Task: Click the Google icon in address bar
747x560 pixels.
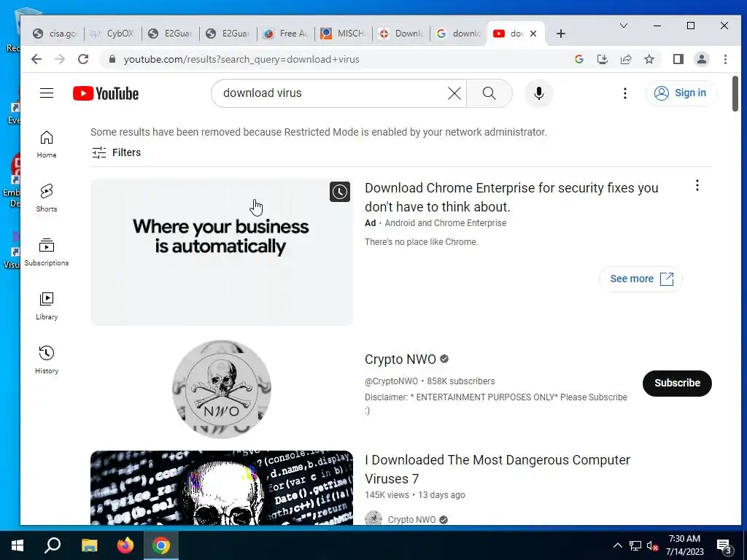Action: (578, 60)
